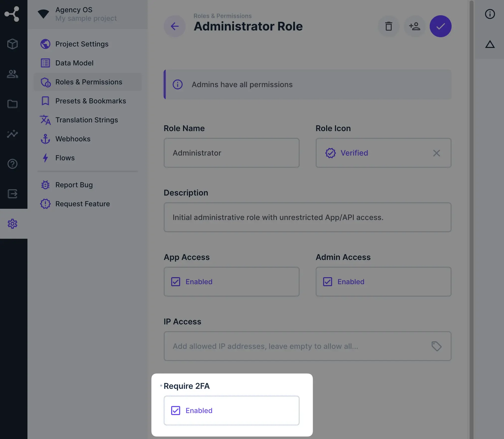Viewport: 504px width, 439px height.
Task: Open the Settings module gear icon
Action: coord(12,224)
